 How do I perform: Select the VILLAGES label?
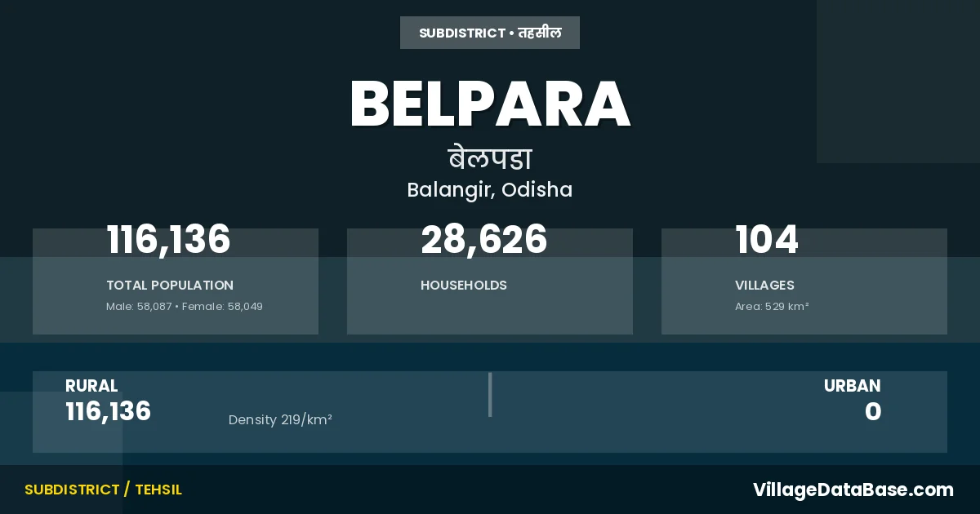(x=764, y=286)
